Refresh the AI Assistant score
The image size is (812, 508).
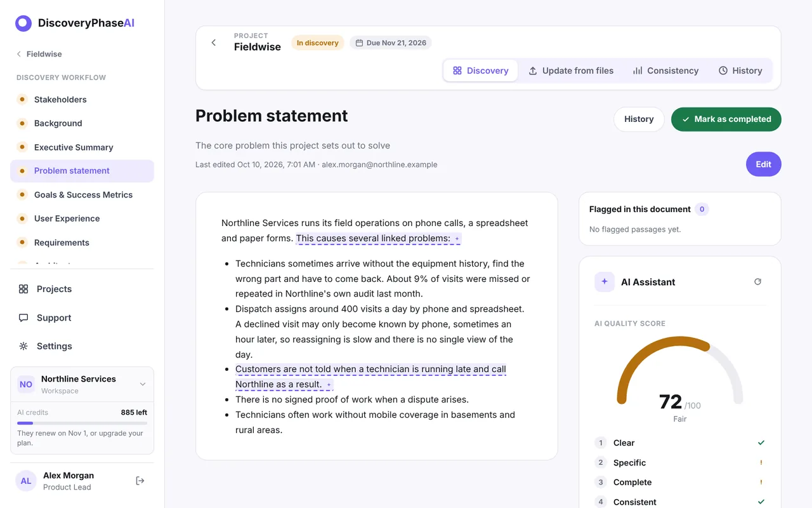[x=757, y=281]
